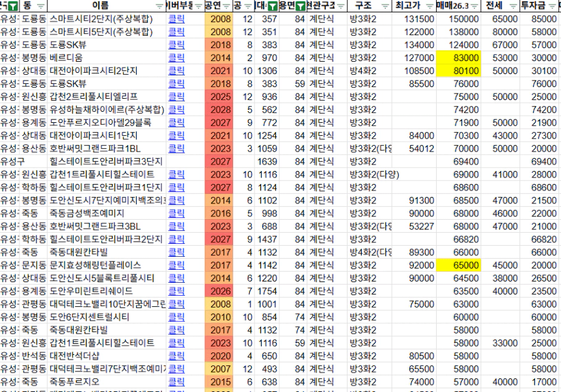
Task: Open the 클릭 link for 베르디움
Action: [x=176, y=58]
